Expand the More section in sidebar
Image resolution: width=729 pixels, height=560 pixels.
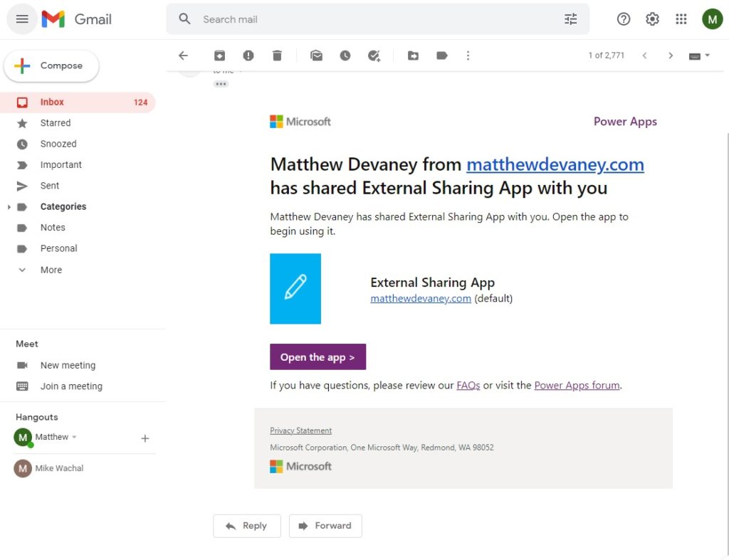(22, 270)
